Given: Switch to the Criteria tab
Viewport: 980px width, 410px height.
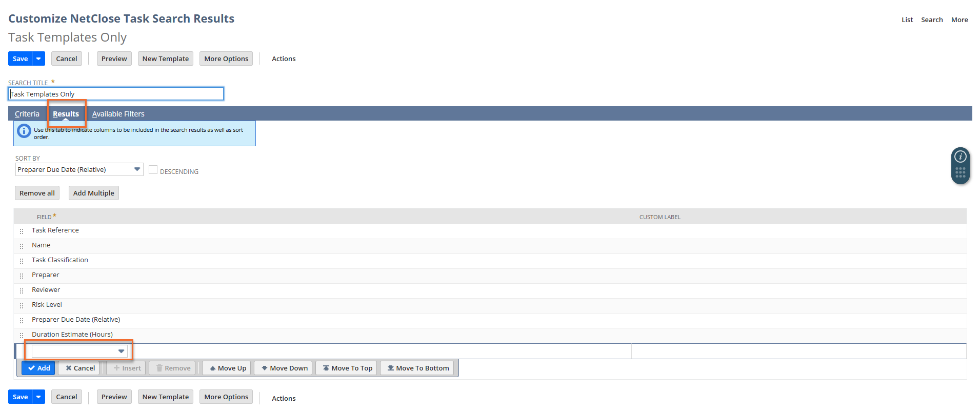Looking at the screenshot, I should click(x=27, y=114).
